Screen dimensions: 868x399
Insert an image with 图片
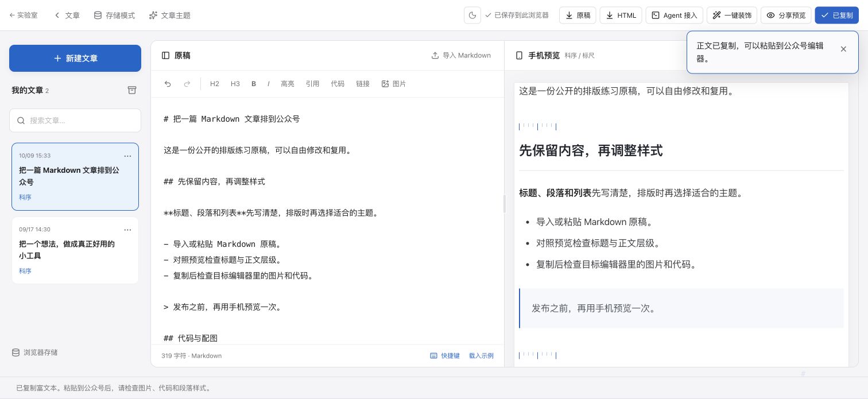coord(394,84)
